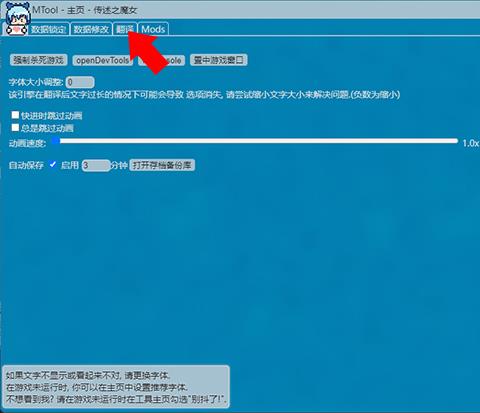Image resolution: width=480 pixels, height=413 pixels.
Task: Click the 强制杀死游戏 button
Action: (x=39, y=60)
